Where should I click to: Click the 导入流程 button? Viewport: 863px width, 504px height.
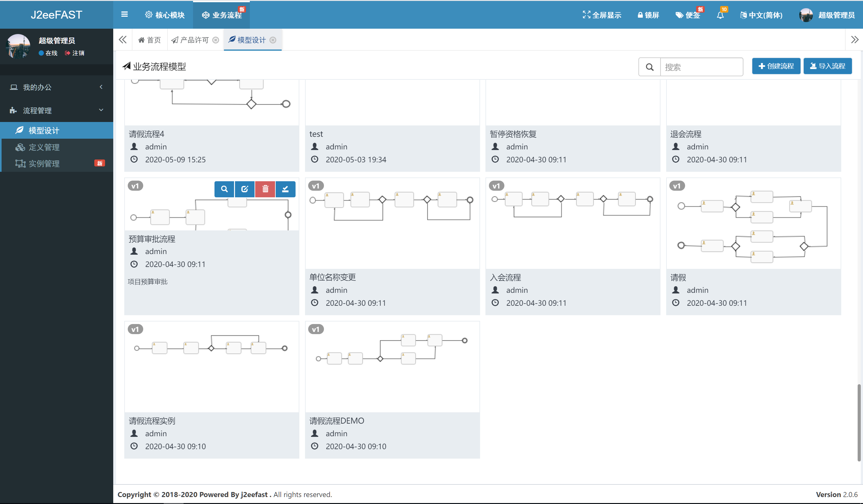point(827,66)
